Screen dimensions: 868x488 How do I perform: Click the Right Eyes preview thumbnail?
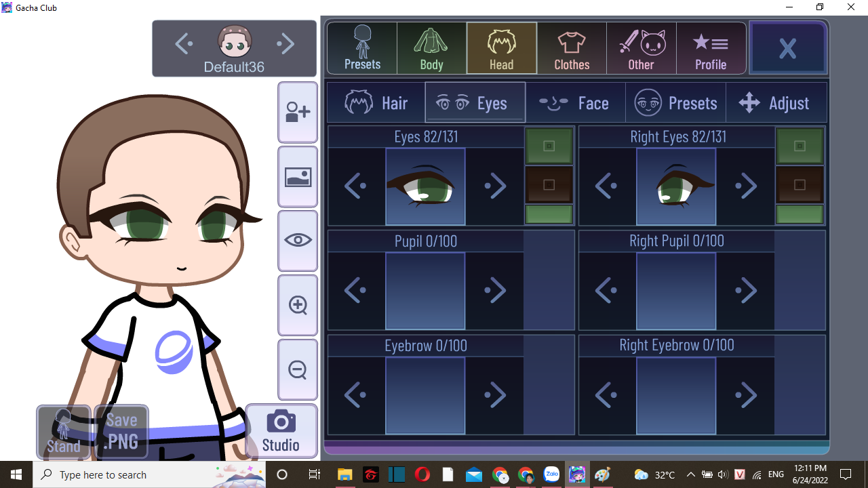click(676, 186)
